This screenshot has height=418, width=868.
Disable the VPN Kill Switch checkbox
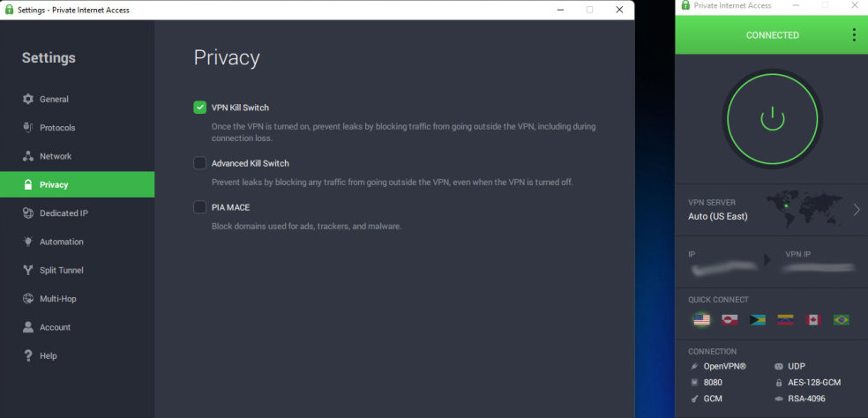pos(200,108)
